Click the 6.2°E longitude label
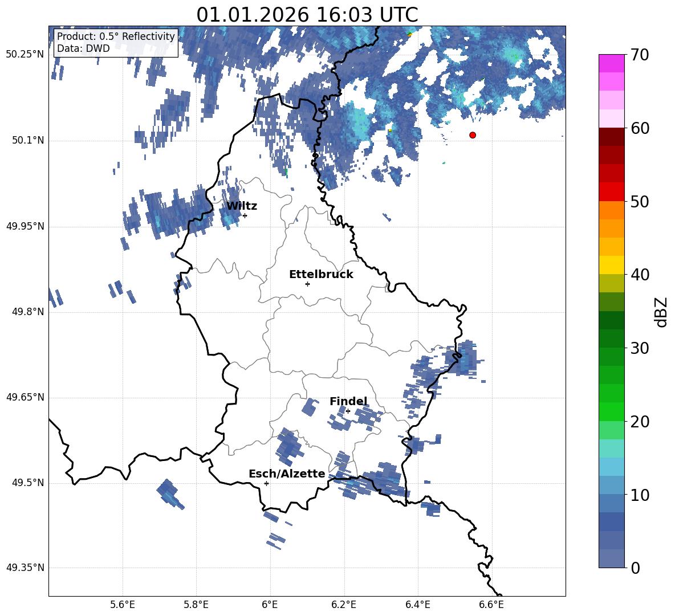 (344, 605)
